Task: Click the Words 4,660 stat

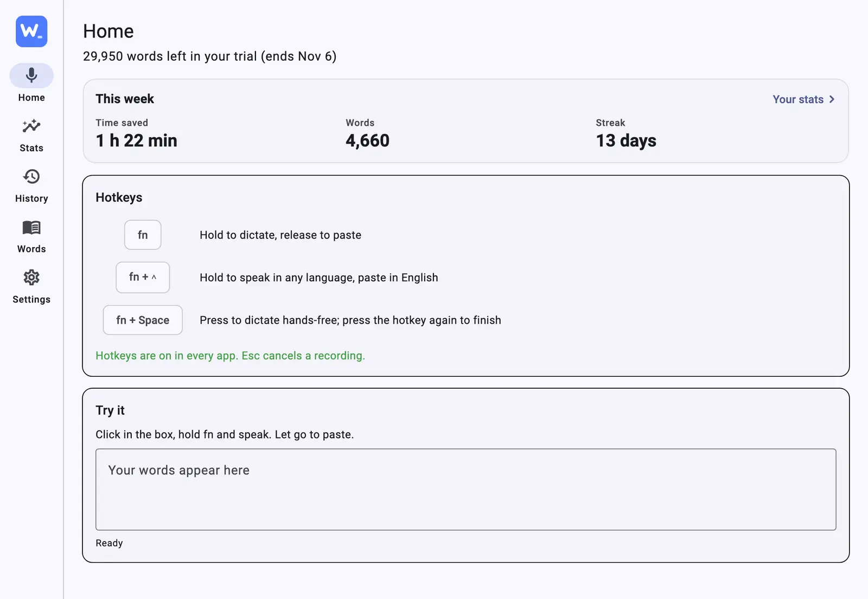Action: pyautogui.click(x=367, y=133)
